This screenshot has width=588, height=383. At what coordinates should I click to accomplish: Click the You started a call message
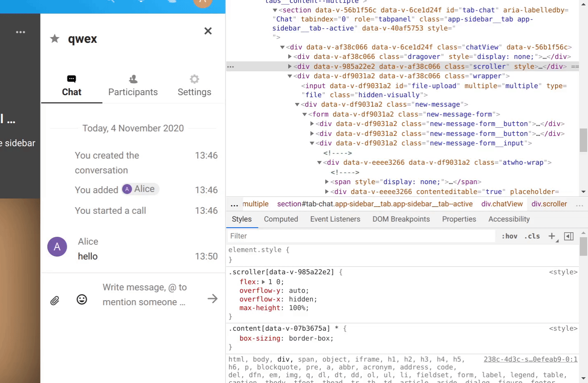click(x=110, y=211)
